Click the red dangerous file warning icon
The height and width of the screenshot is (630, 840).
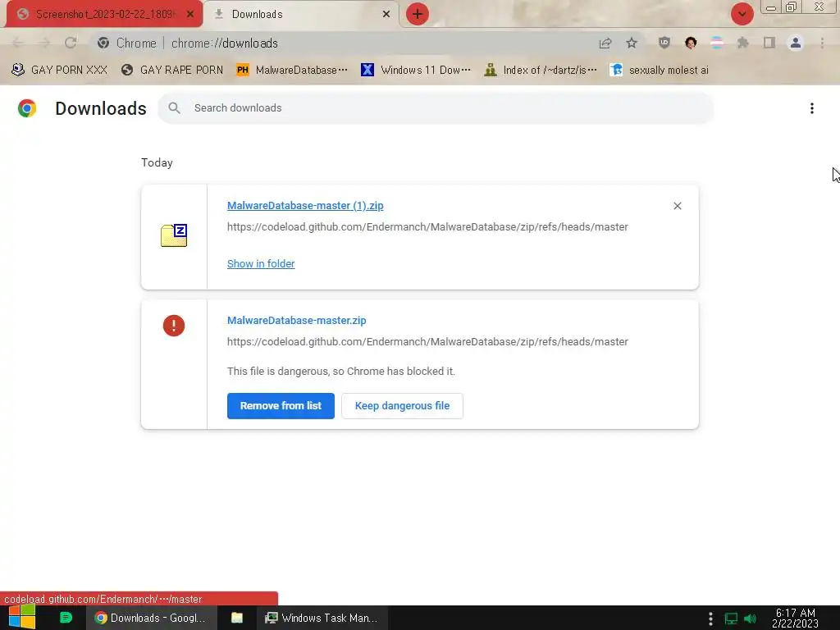tap(174, 325)
